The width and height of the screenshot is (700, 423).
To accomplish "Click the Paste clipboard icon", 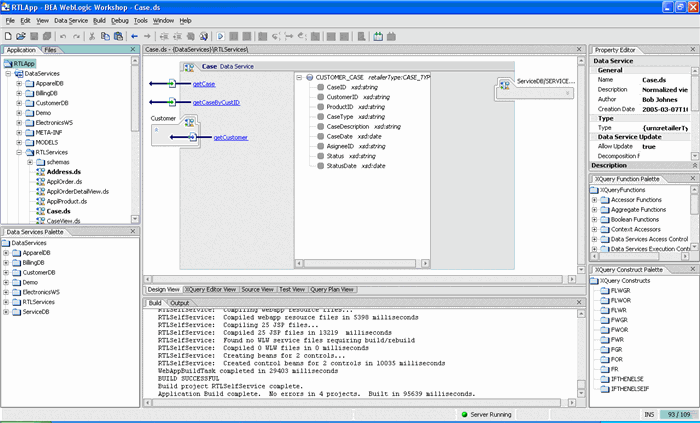I will [x=118, y=36].
